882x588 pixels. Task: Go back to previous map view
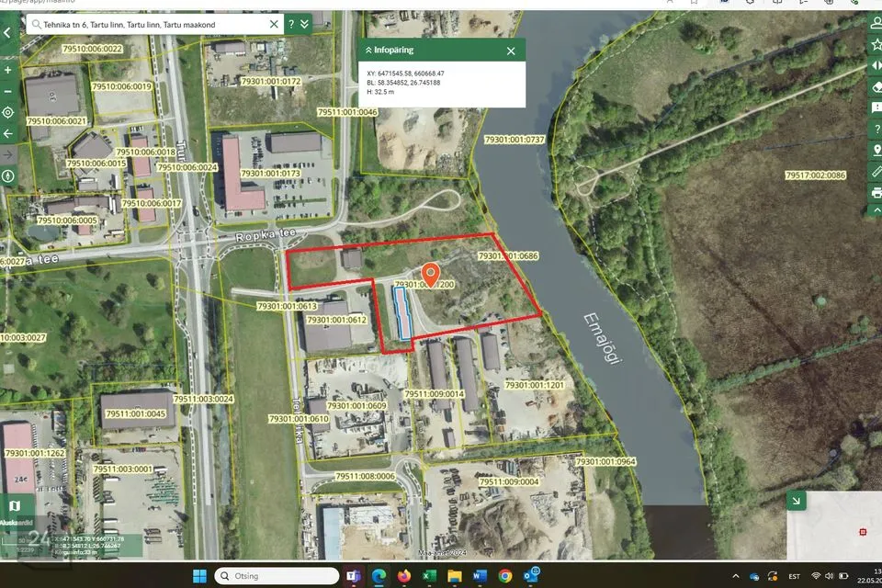(8, 133)
